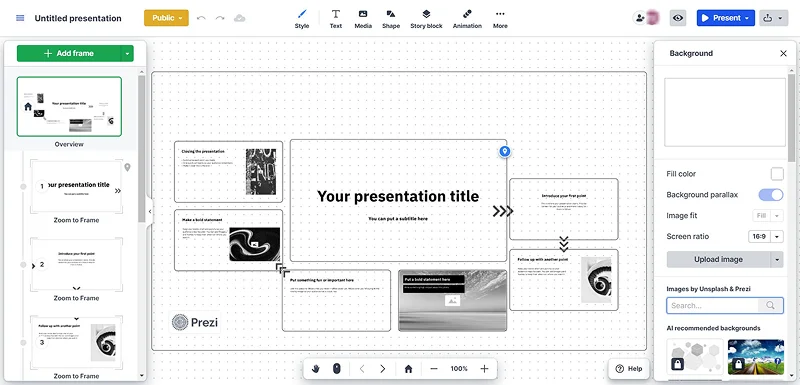Select the 'Closing the presentation' frame
The width and height of the screenshot is (800, 385).
pos(229,172)
